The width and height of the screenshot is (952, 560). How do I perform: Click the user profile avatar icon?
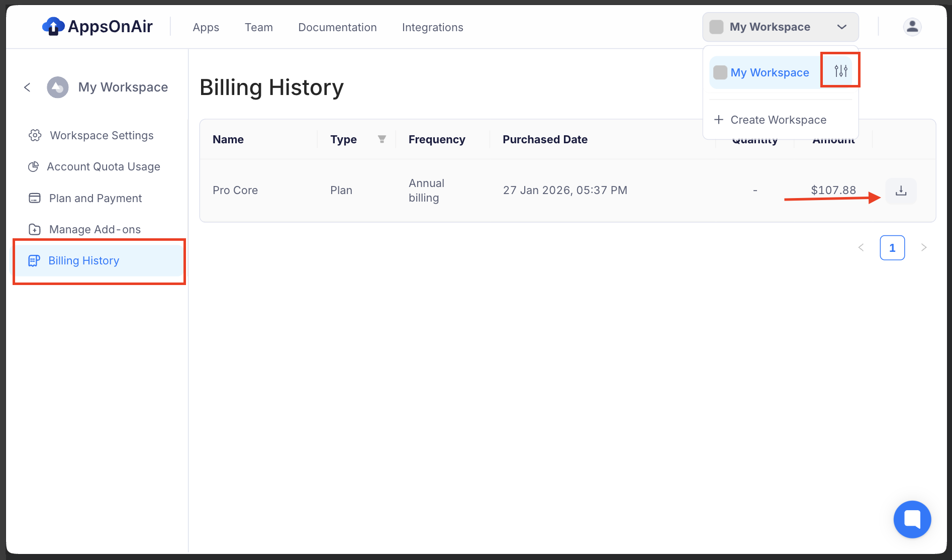point(912,27)
